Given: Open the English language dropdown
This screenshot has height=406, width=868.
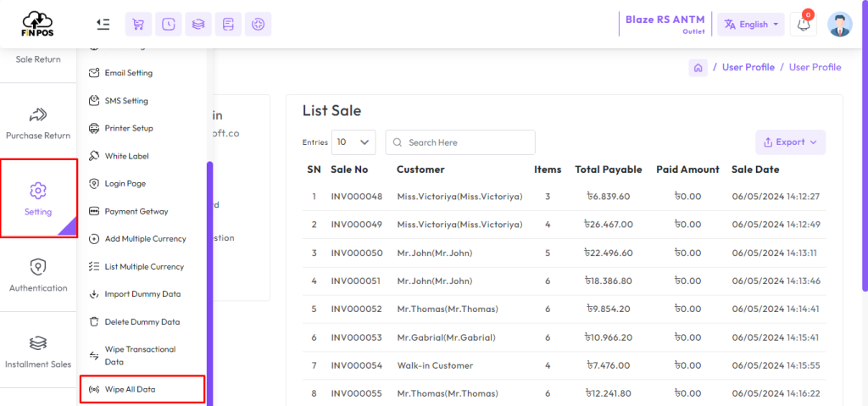Looking at the screenshot, I should (x=751, y=25).
